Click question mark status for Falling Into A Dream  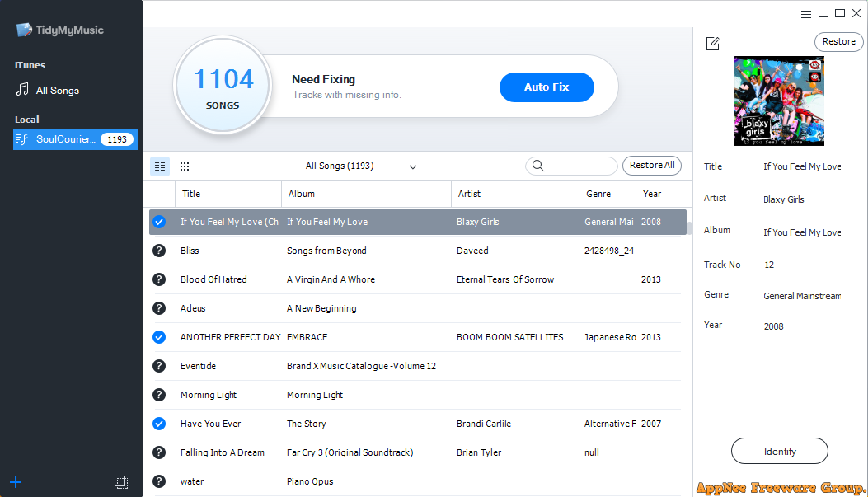(159, 452)
